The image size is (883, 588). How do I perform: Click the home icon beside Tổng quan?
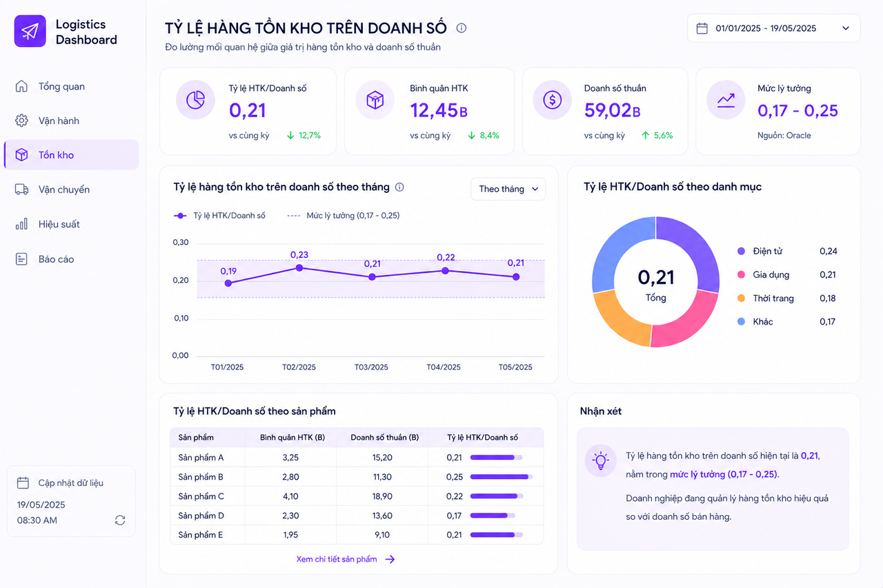pos(21,86)
